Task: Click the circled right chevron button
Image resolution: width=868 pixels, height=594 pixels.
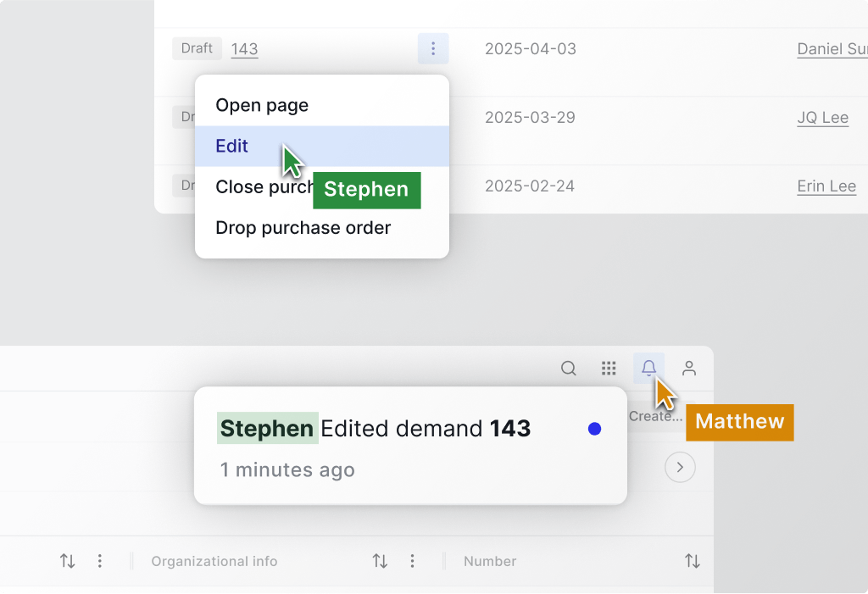Action: (x=680, y=467)
